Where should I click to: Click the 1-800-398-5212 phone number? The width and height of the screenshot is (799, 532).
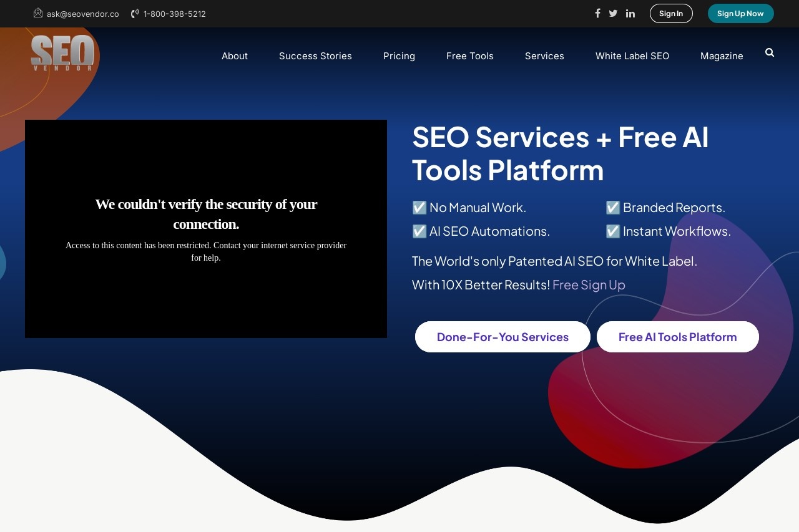[175, 14]
